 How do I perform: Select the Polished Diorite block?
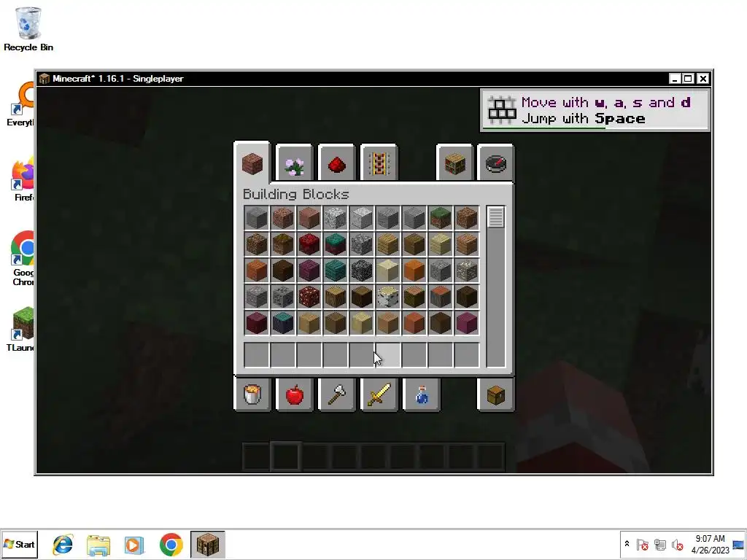362,218
